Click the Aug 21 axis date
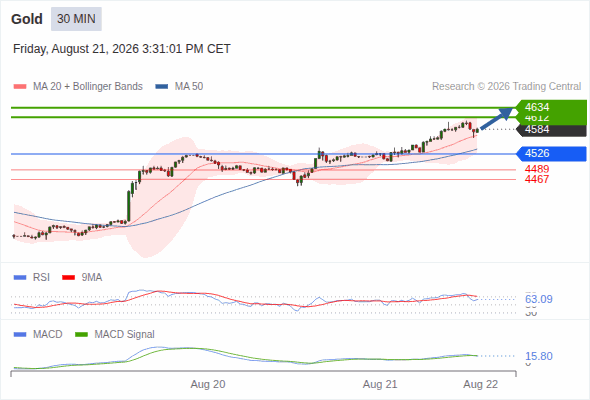This screenshot has width=590, height=400. click(x=380, y=385)
